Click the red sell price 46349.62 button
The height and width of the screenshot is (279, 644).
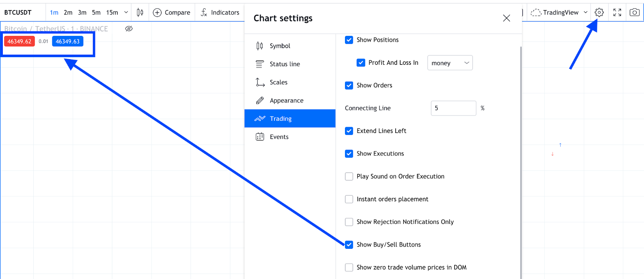(x=19, y=41)
